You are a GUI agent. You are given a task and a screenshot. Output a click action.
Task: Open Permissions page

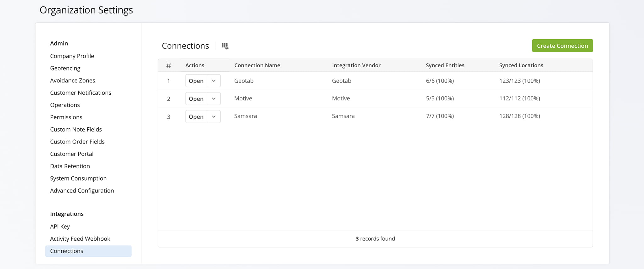point(66,117)
